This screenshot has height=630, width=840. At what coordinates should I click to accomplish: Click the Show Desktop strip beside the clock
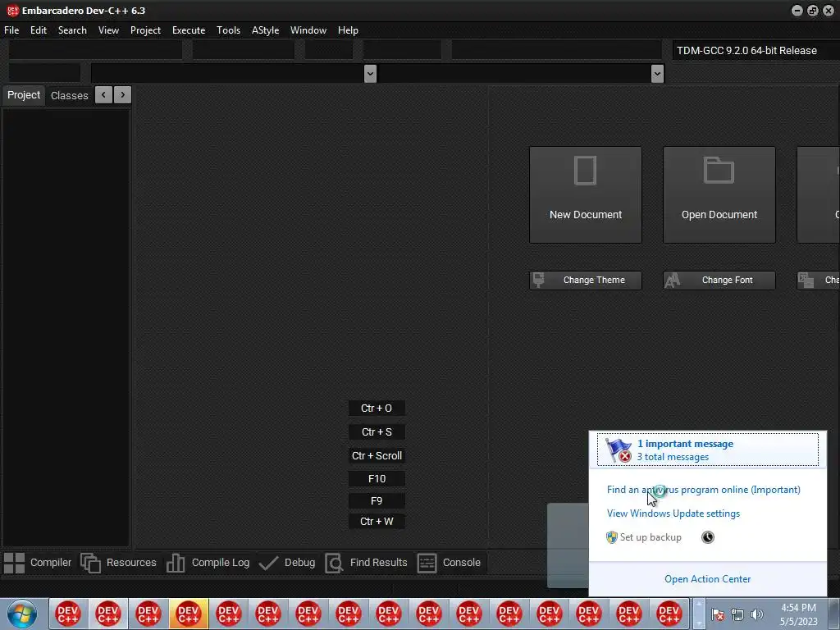834,614
